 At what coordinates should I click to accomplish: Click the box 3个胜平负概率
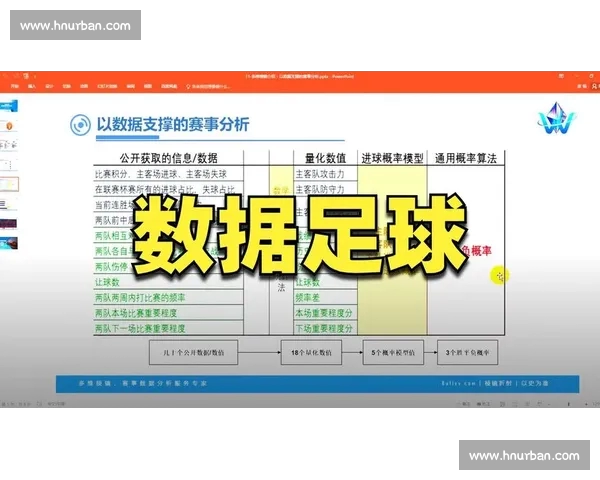coord(467,353)
